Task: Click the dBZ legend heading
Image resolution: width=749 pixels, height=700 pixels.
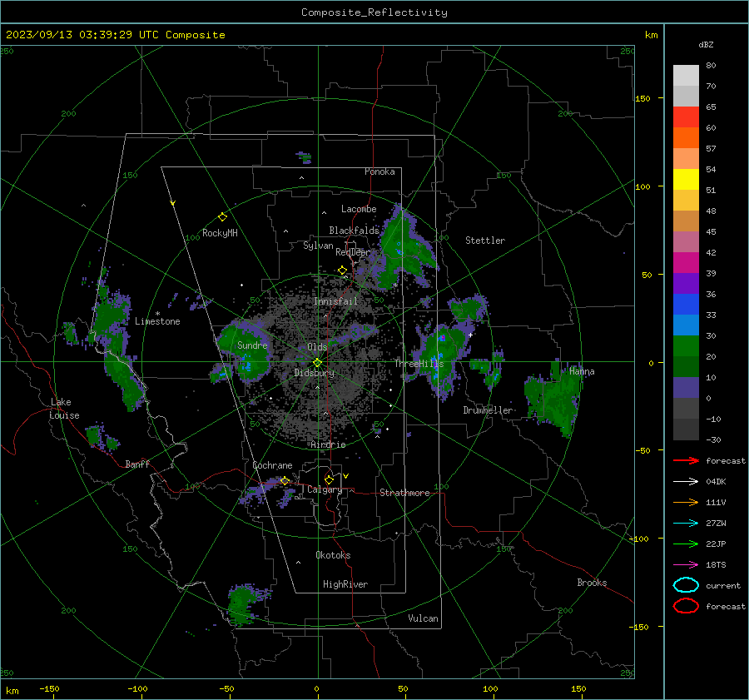Action: 706,45
